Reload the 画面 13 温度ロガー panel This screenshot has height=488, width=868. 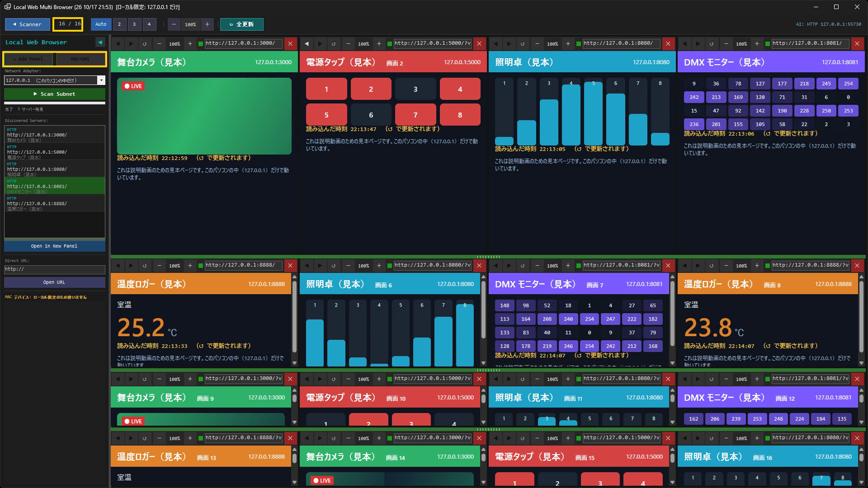coord(145,438)
